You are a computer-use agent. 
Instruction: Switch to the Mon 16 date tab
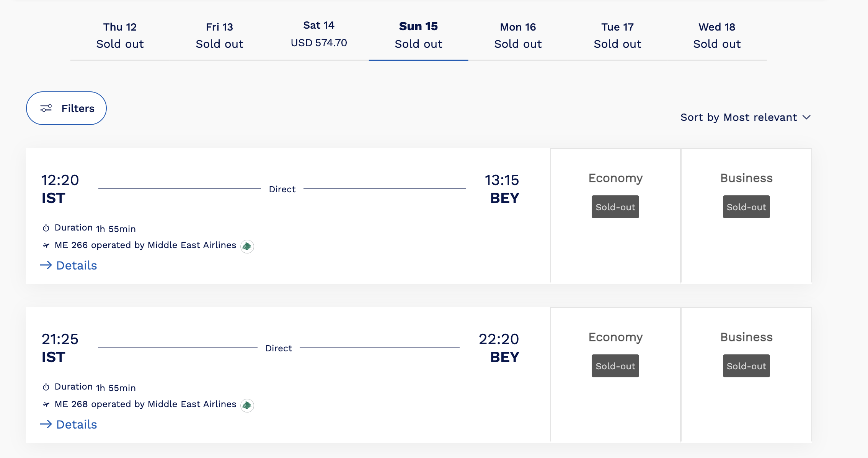click(518, 36)
